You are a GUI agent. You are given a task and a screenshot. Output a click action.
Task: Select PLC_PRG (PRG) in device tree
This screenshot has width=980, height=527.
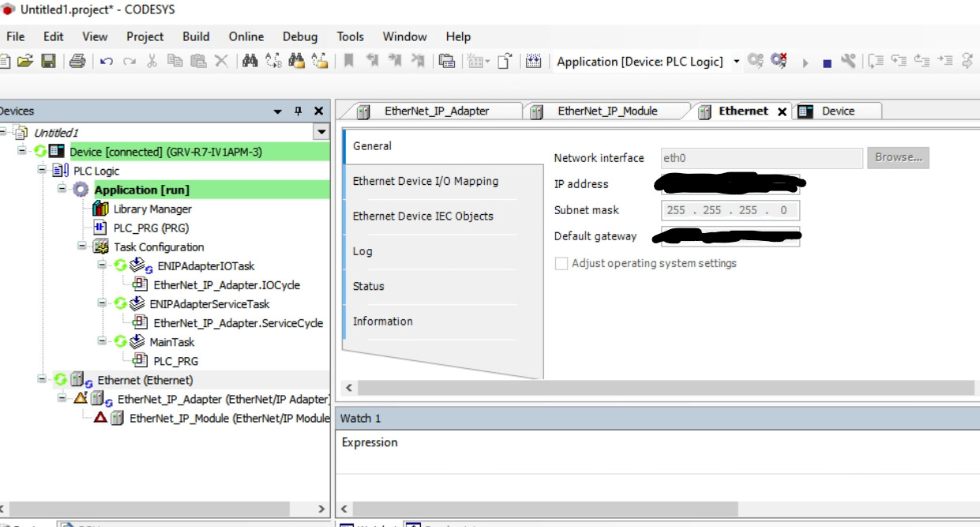point(150,228)
